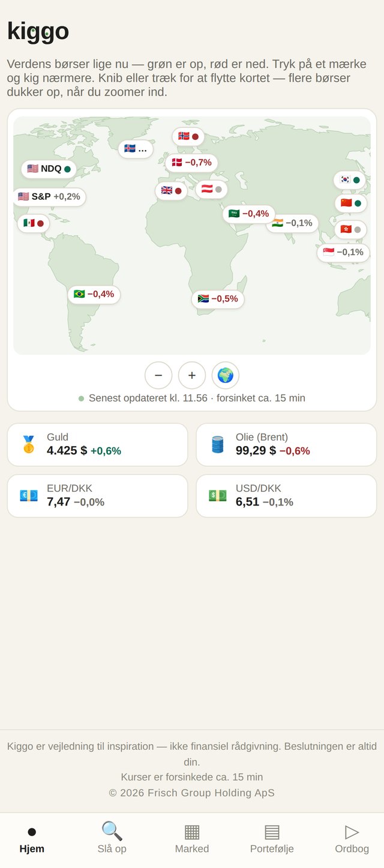The image size is (384, 868).
Task: Click the kiggo logo heading
Action: coord(38,31)
